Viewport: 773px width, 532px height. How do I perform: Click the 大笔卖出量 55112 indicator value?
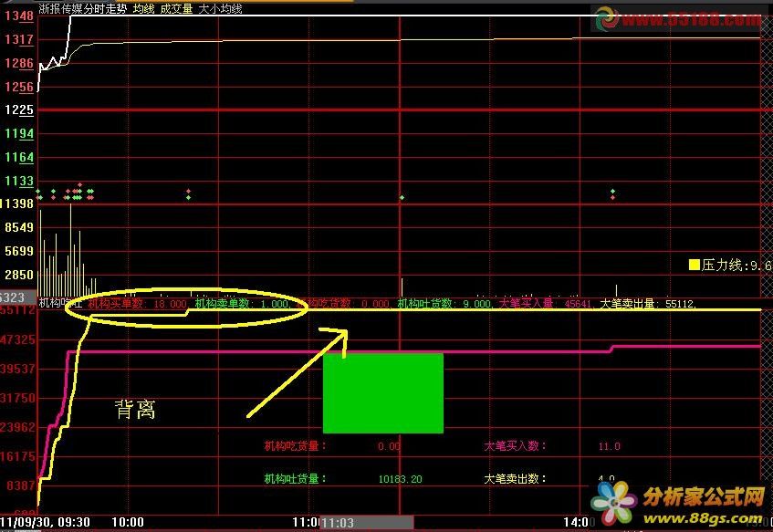point(647,304)
